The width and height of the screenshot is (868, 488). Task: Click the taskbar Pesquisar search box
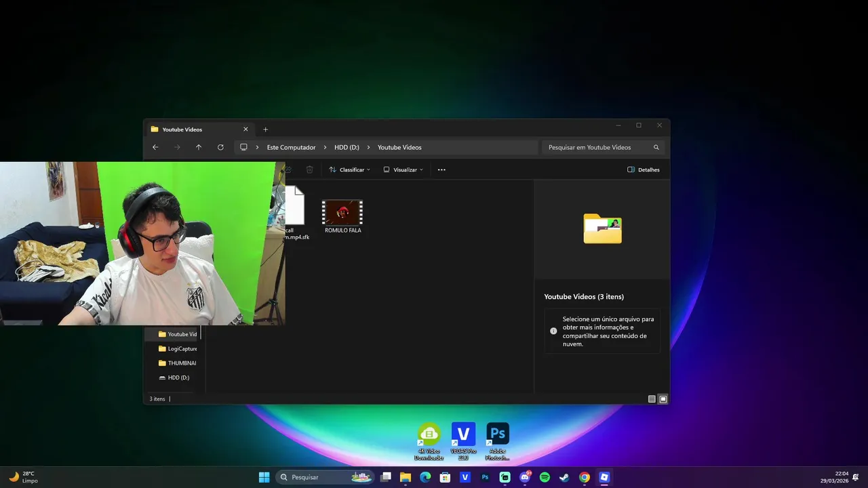[x=326, y=477]
